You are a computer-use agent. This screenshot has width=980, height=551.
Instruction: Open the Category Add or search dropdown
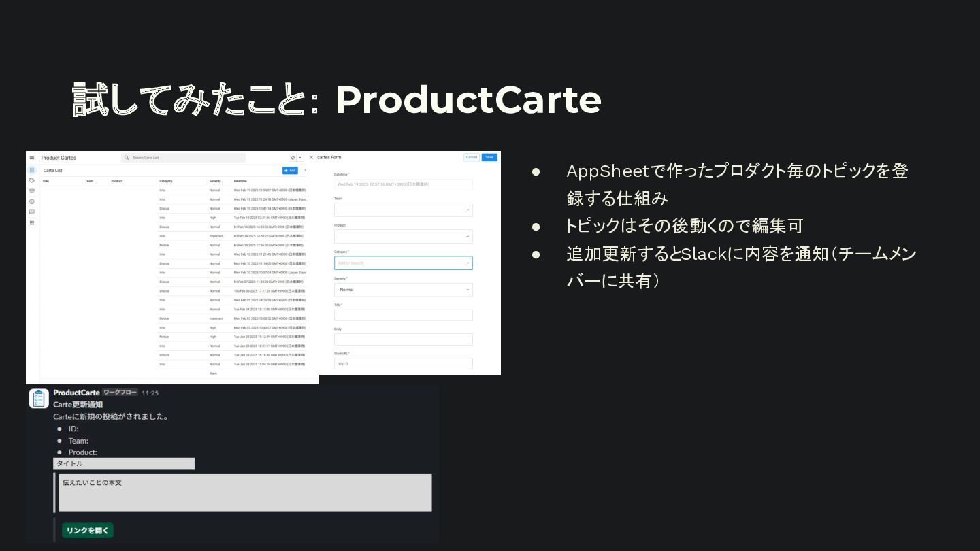(403, 263)
